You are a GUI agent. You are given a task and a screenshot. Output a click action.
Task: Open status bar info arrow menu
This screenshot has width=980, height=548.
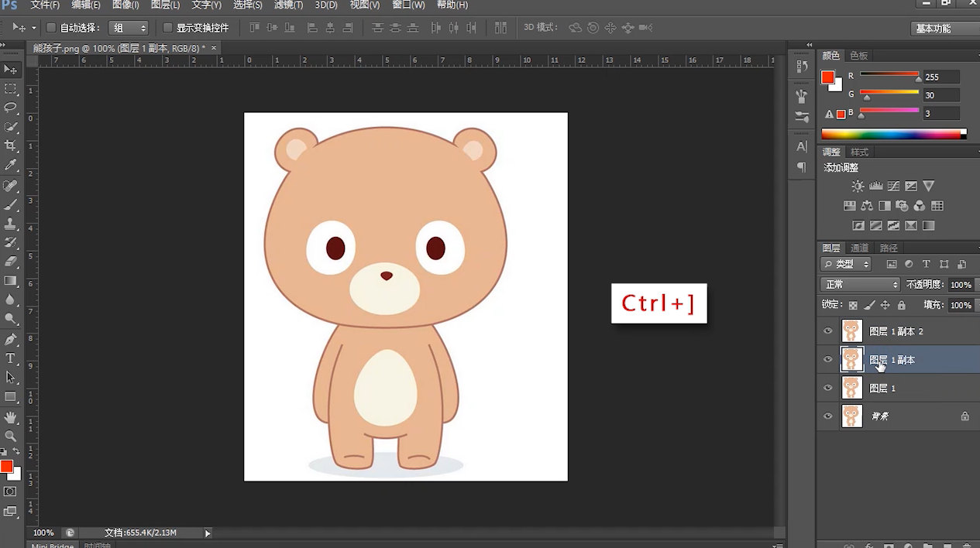pyautogui.click(x=207, y=533)
